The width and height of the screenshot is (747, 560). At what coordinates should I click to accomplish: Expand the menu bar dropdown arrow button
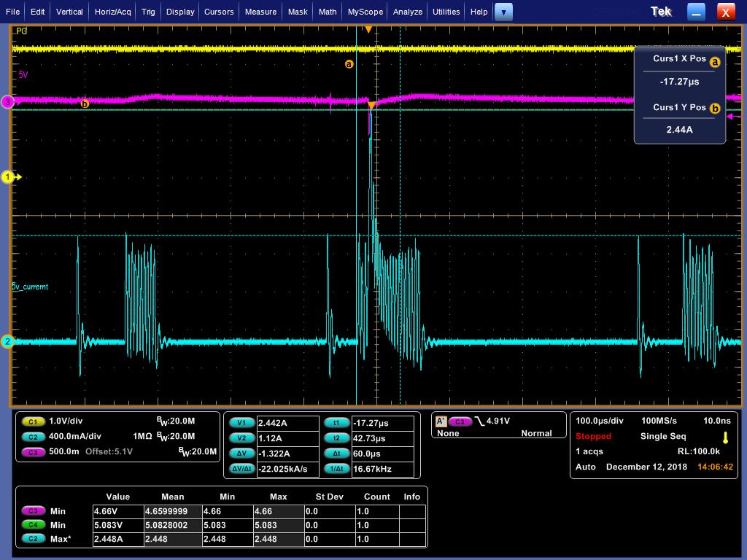click(503, 12)
